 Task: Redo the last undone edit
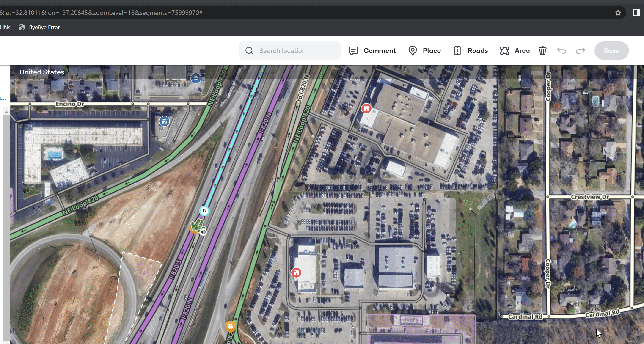(581, 51)
